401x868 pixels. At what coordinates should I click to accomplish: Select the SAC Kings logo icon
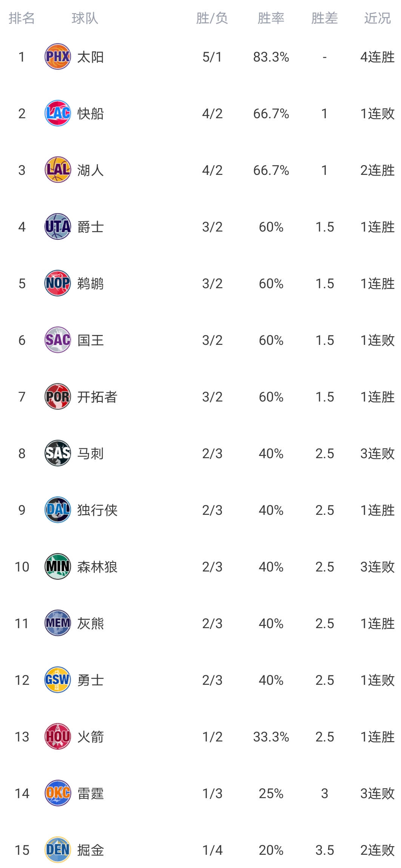coord(58,340)
